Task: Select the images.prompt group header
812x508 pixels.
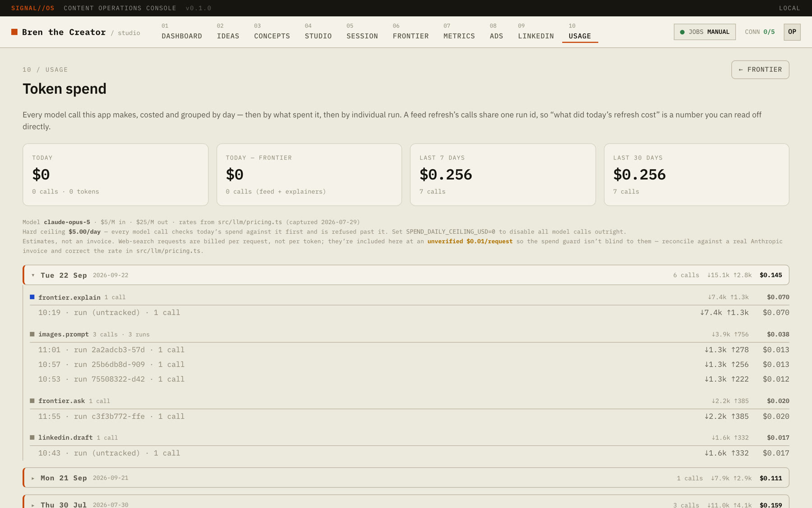Action: (410, 334)
